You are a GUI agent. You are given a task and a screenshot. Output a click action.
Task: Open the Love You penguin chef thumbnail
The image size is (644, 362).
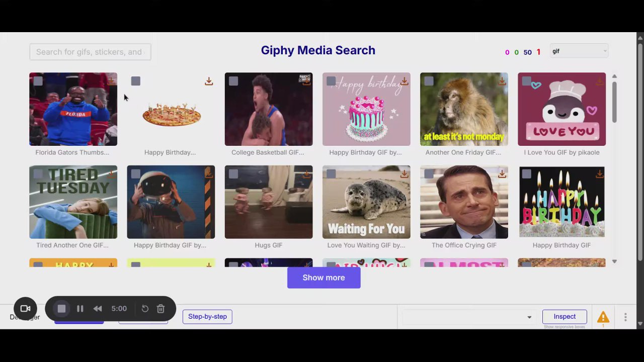tap(561, 109)
